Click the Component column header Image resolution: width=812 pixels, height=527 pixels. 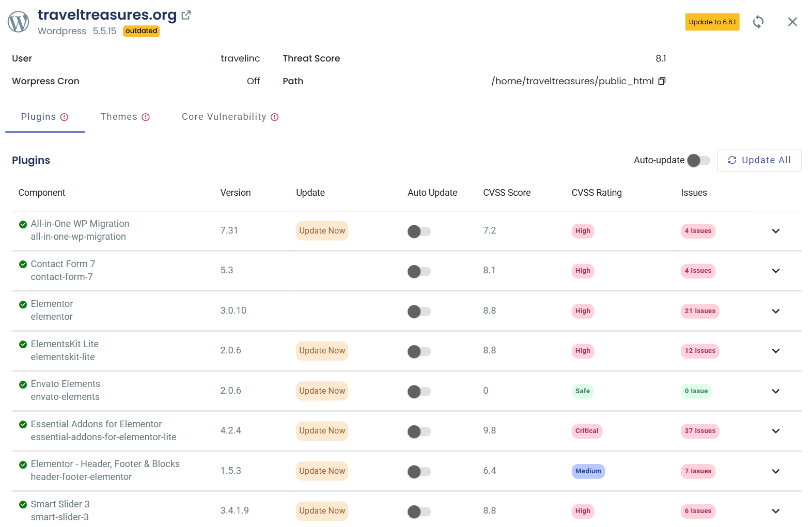[x=42, y=193]
